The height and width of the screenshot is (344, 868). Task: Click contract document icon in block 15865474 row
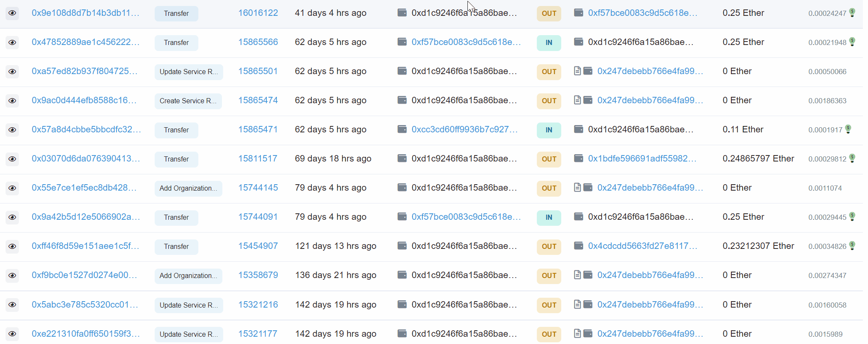coord(577,100)
